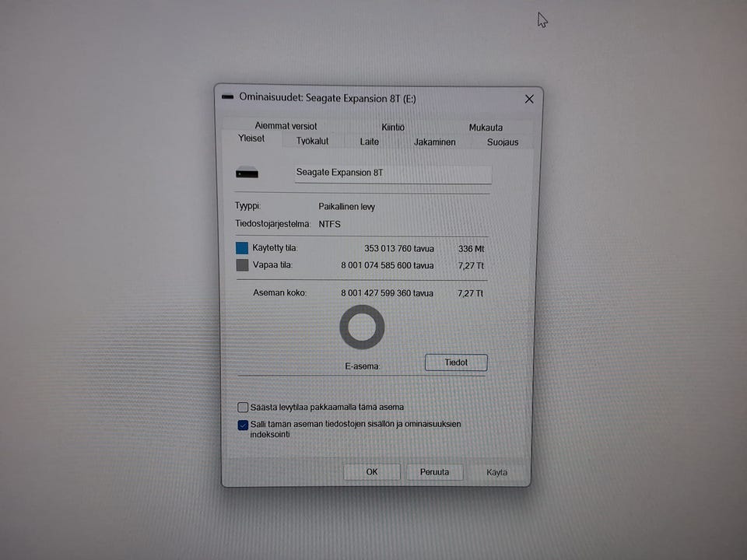Confirm with the OK button
Image resolution: width=747 pixels, height=560 pixels.
[372, 472]
